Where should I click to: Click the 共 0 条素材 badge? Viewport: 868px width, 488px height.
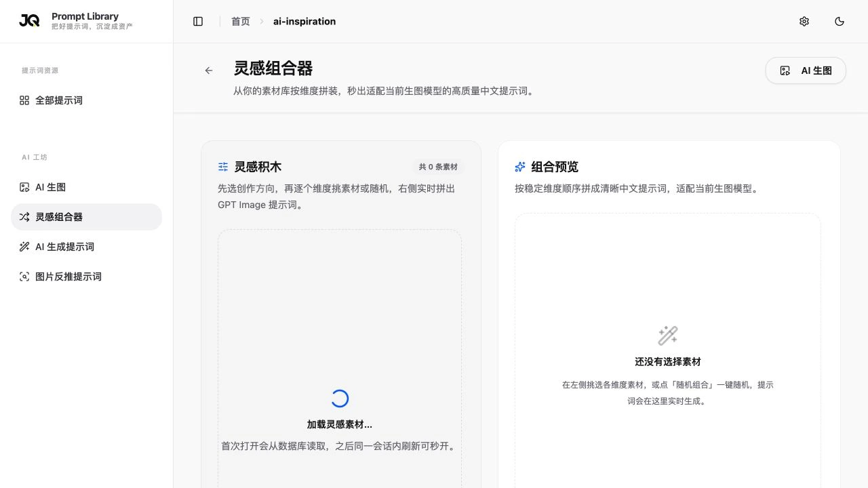click(438, 167)
